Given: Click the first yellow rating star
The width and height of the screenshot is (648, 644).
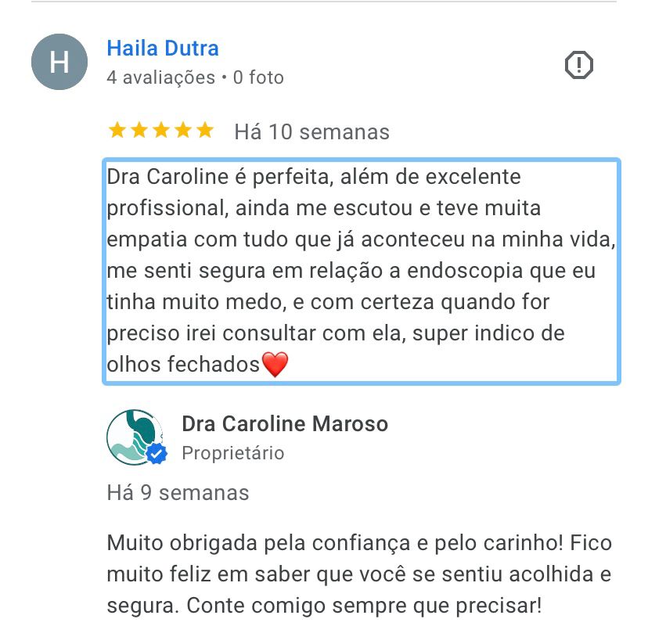Looking at the screenshot, I should (x=117, y=130).
